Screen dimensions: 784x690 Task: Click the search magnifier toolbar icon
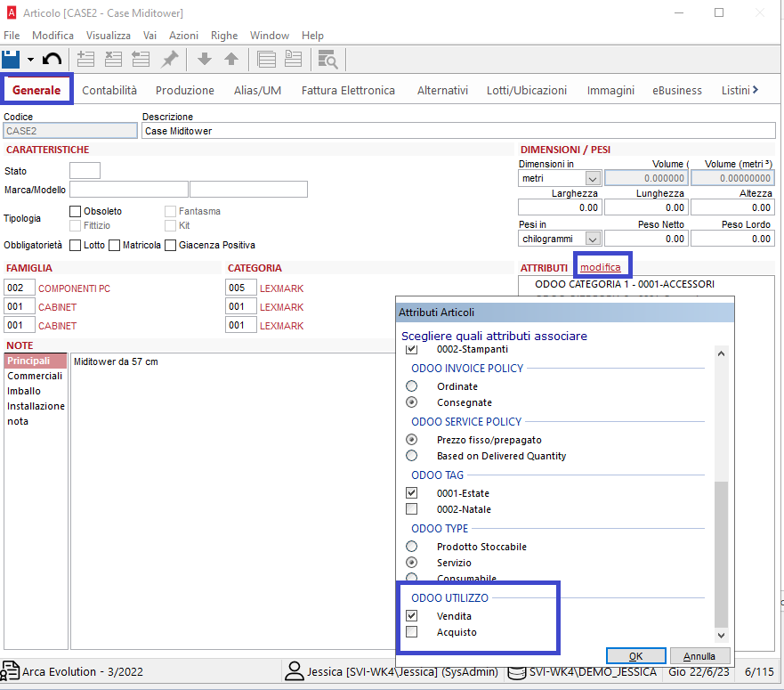point(327,60)
